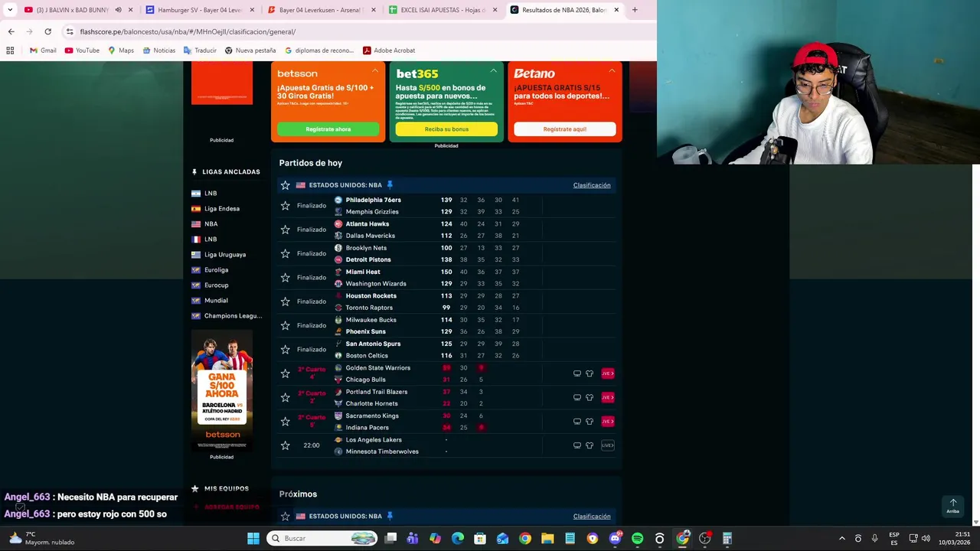Open lineups shirt icon for Trail Blazers vs Hornets

(x=590, y=397)
